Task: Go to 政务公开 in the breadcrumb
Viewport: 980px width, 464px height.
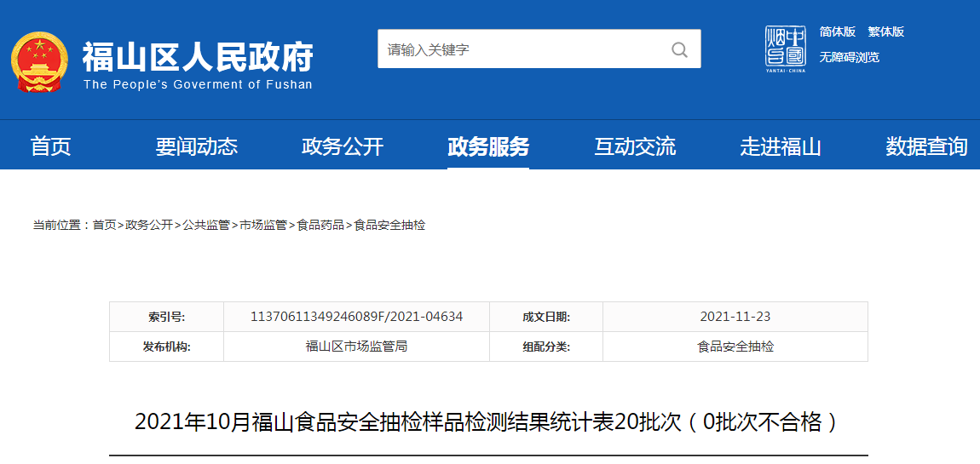Action: point(149,226)
